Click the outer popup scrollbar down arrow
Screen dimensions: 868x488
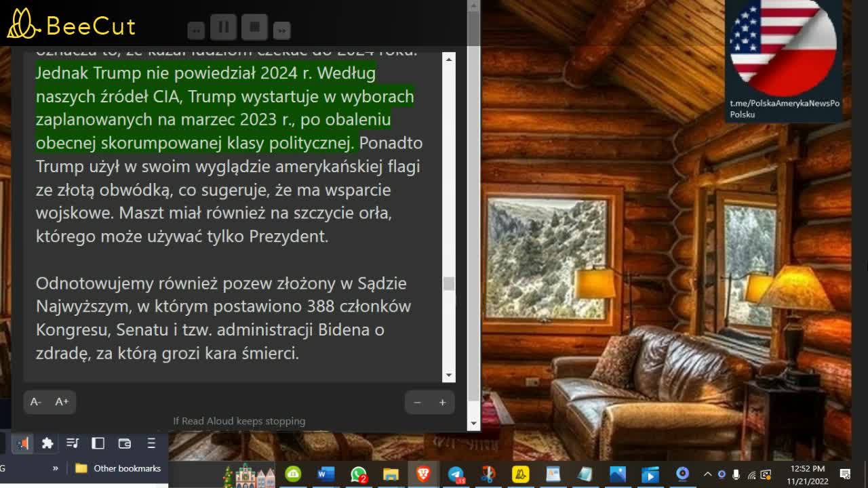474,423
